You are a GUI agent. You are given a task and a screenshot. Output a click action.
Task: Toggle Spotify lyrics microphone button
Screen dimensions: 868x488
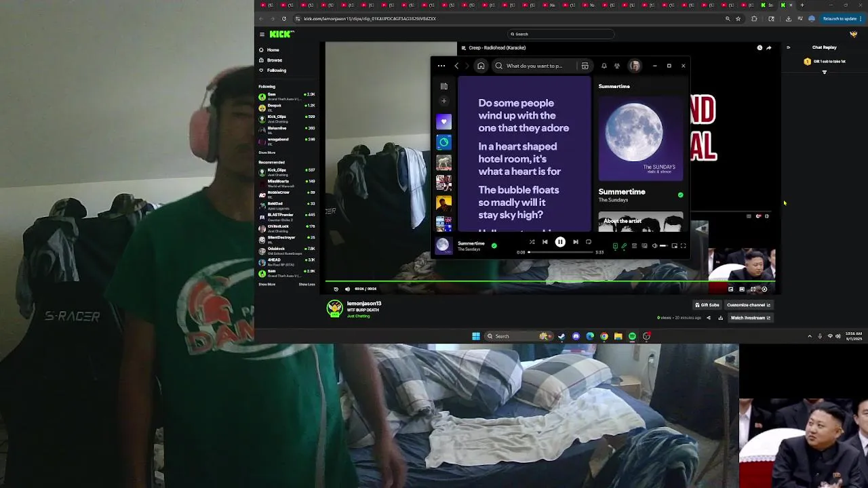tap(624, 246)
